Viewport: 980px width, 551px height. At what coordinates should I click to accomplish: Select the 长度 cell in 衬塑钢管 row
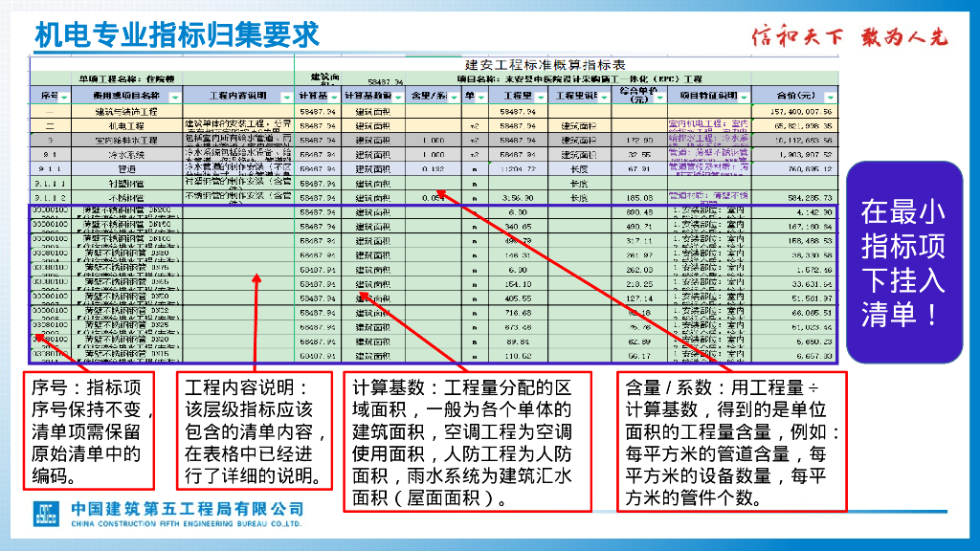579,184
